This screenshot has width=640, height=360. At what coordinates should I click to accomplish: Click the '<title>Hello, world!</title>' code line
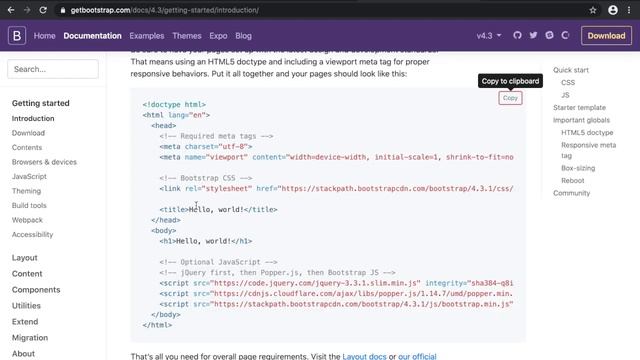(x=218, y=209)
